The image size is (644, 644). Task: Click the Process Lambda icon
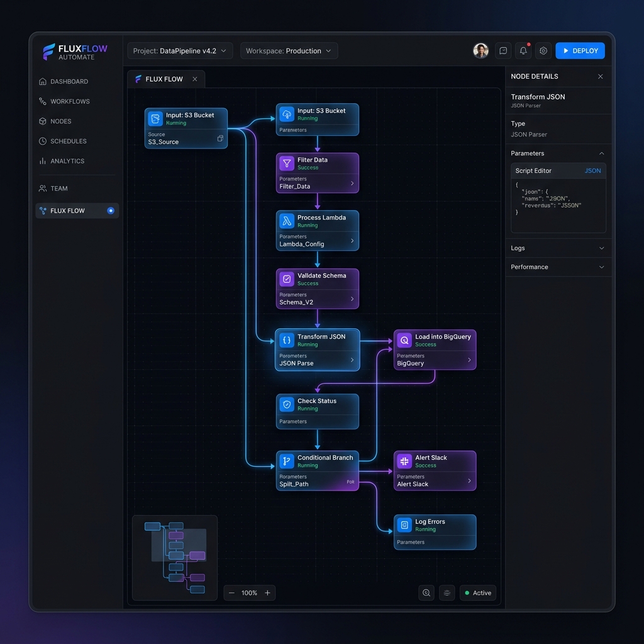click(287, 221)
